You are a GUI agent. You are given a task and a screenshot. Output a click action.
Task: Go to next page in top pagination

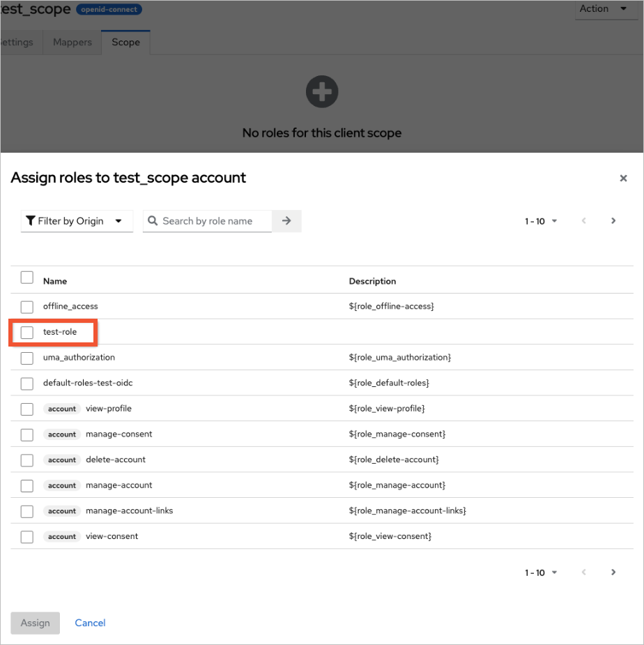click(x=613, y=221)
